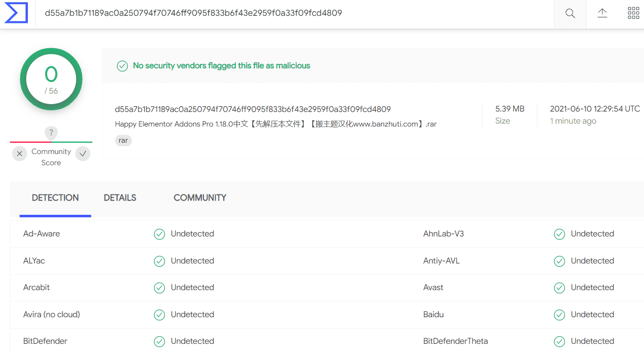644x353 pixels.
Task: Click the Baidu undetected check icon
Action: (x=559, y=315)
